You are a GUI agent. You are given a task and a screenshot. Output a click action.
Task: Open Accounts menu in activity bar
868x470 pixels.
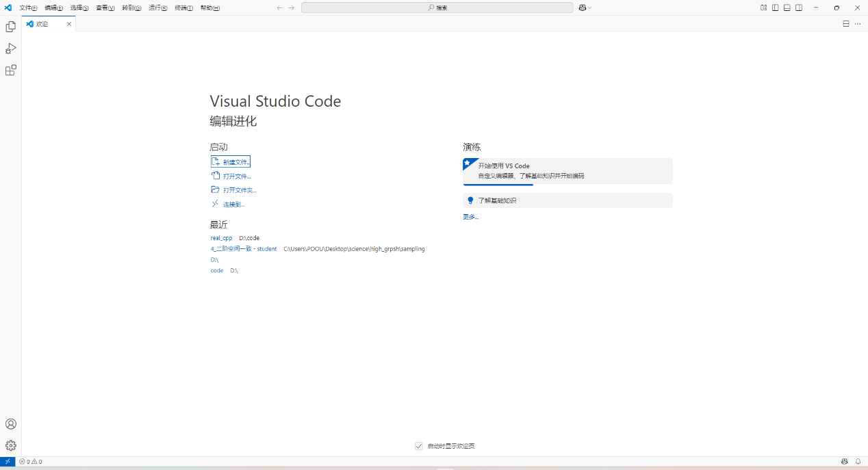pyautogui.click(x=10, y=424)
